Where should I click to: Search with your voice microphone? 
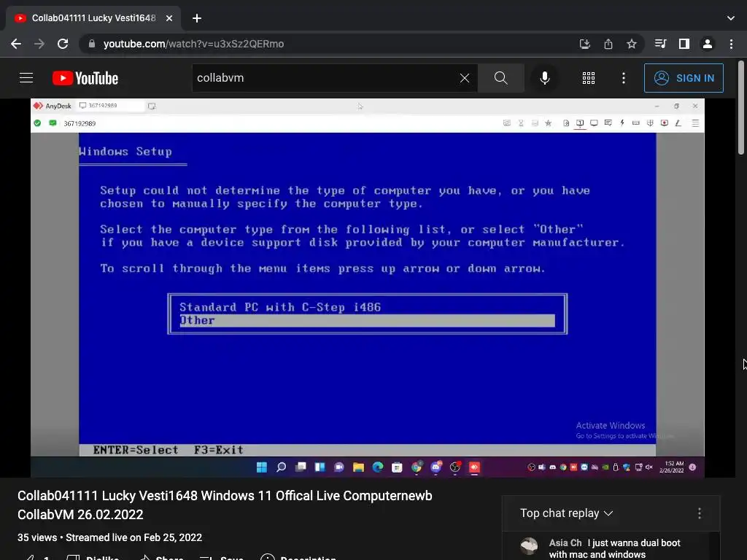544,78
